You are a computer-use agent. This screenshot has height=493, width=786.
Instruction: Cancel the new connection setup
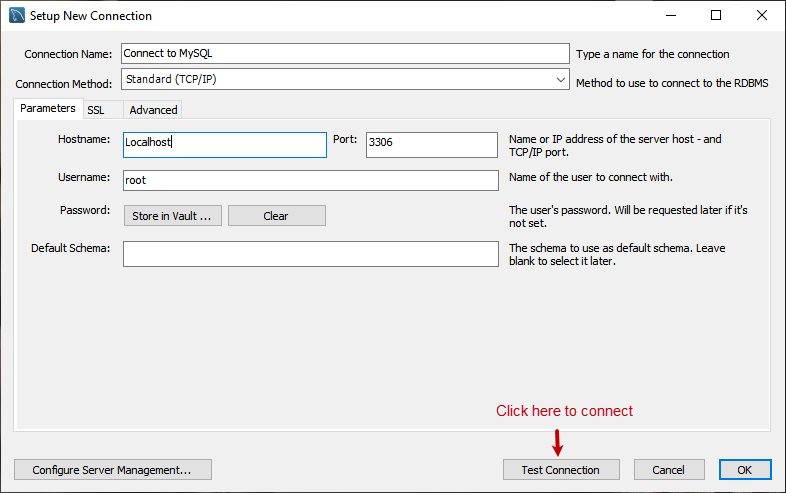(669, 470)
